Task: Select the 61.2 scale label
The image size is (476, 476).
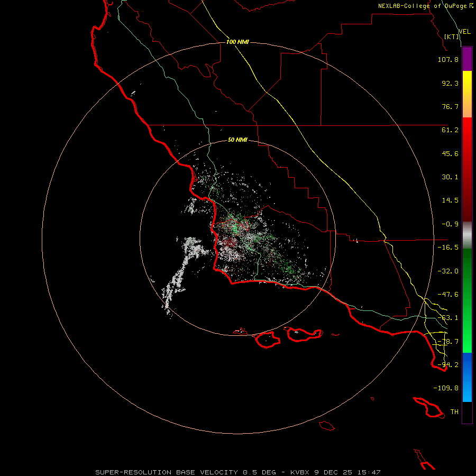Action: [x=450, y=130]
